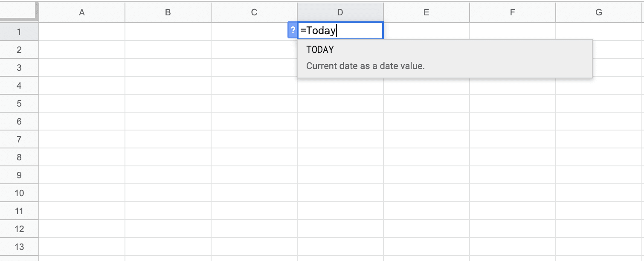Click cell A1
This screenshot has height=261, width=644.
tap(82, 32)
